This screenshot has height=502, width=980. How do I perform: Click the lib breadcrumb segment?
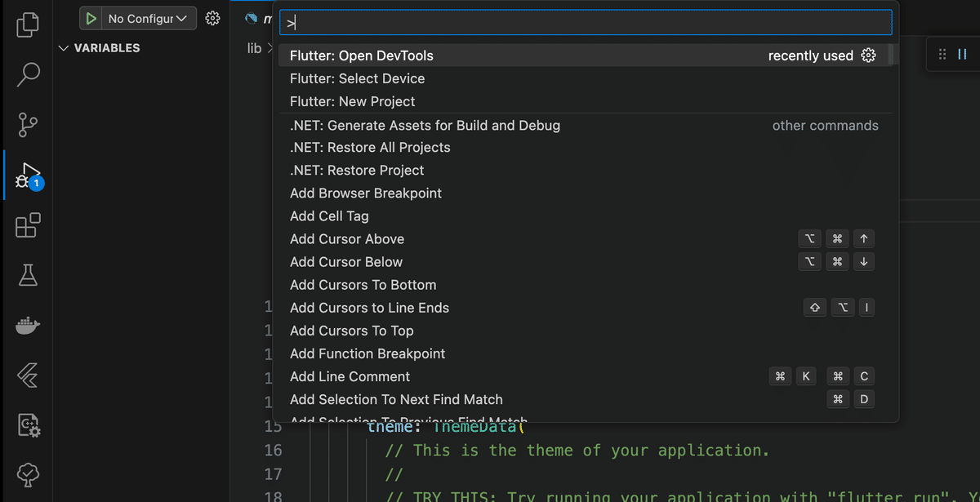[x=254, y=48]
